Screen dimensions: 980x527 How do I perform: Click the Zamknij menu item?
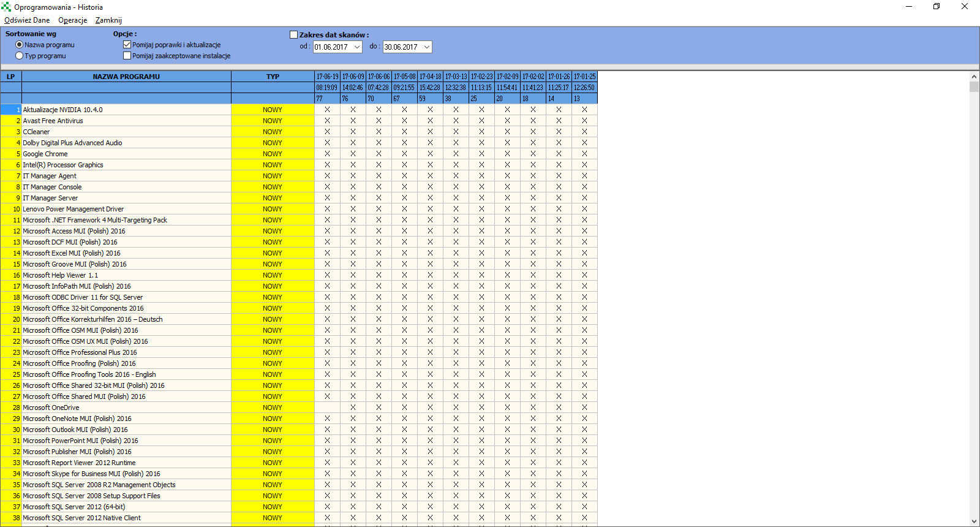click(108, 20)
